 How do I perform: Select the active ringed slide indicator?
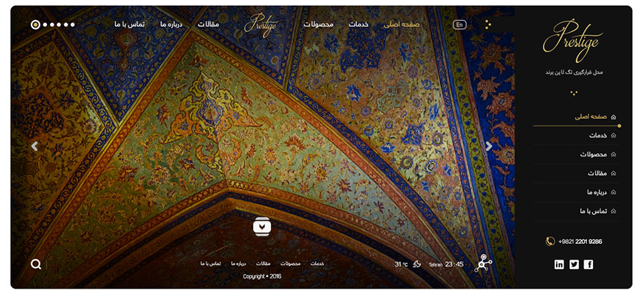[x=36, y=25]
